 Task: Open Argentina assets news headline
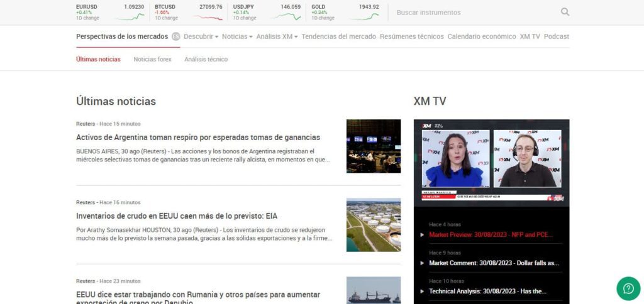(x=198, y=137)
